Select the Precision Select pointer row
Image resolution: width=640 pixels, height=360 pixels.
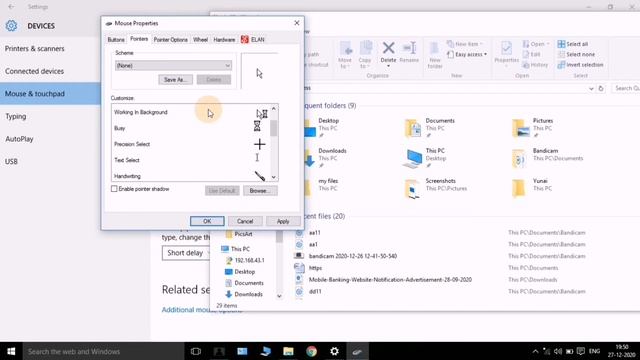tap(191, 144)
